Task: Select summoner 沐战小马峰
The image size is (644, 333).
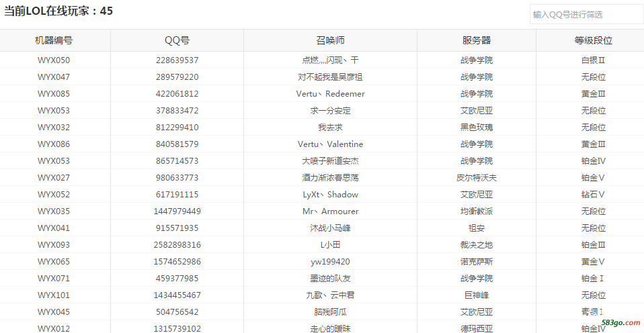Action: pos(330,228)
